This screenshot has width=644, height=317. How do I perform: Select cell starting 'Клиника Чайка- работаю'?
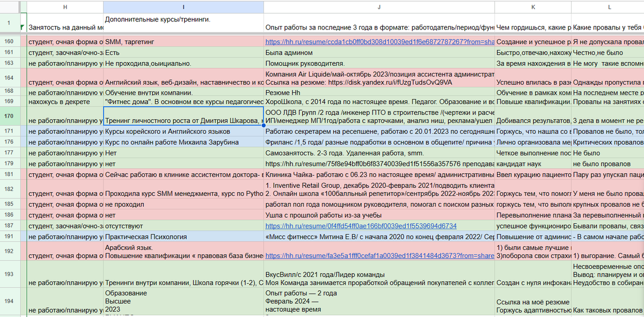click(x=379, y=174)
